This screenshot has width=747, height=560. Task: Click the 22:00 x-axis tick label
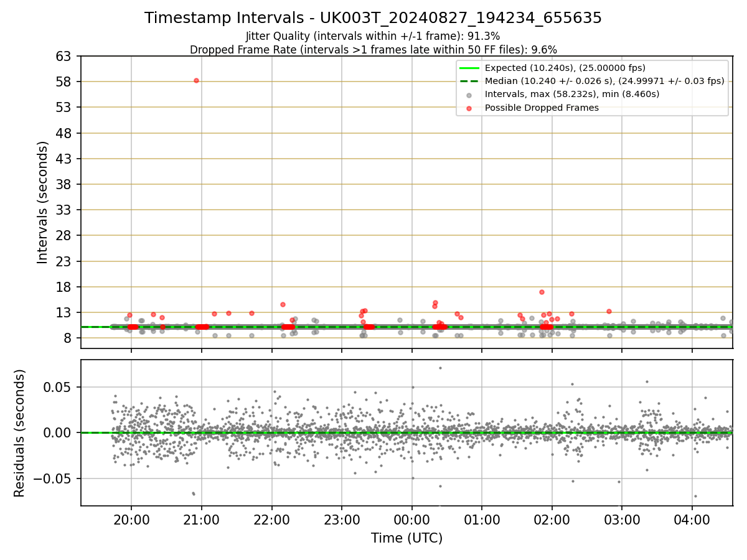click(271, 520)
